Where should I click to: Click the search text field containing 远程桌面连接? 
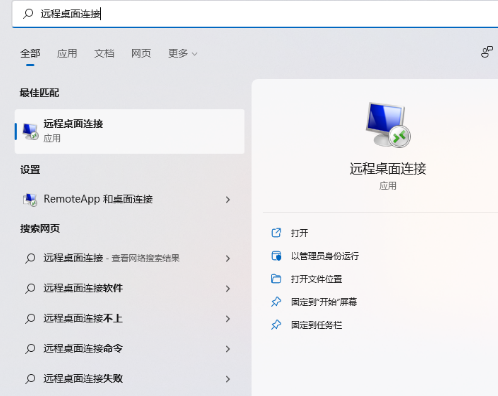pyautogui.click(x=255, y=14)
